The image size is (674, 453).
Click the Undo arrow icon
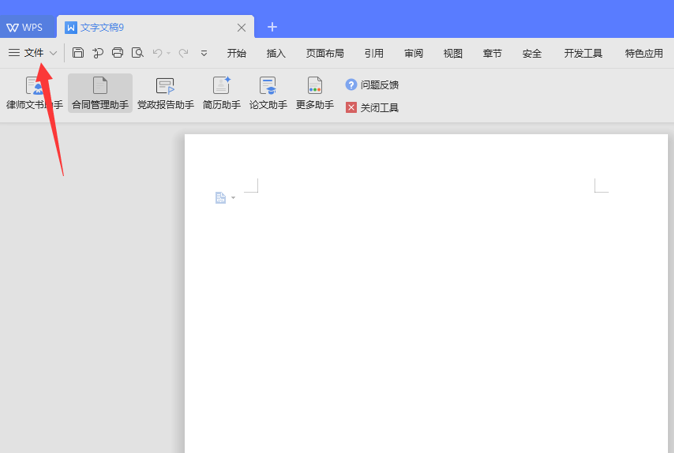[157, 53]
